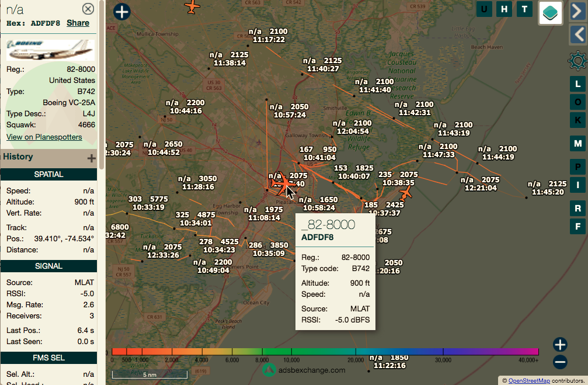Toggle the M map button
Screen dimensions: 588x385
point(577,143)
